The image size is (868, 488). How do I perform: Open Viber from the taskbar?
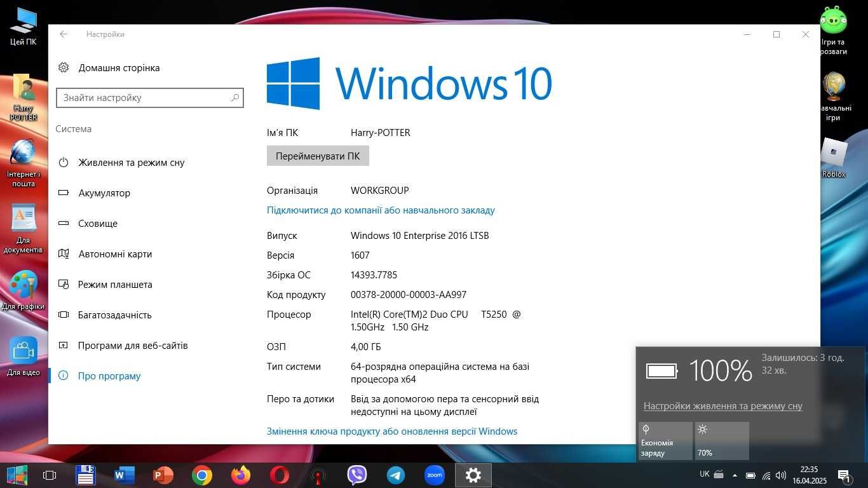pos(357,475)
